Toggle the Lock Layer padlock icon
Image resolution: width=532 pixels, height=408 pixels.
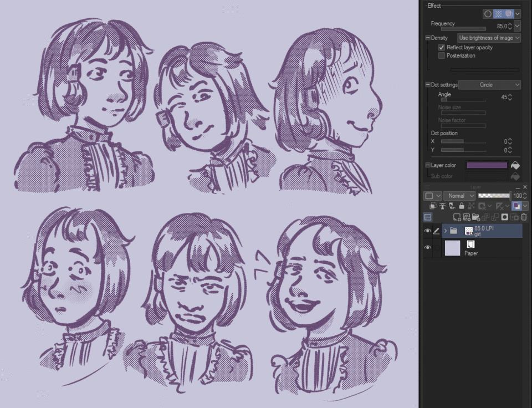point(462,206)
